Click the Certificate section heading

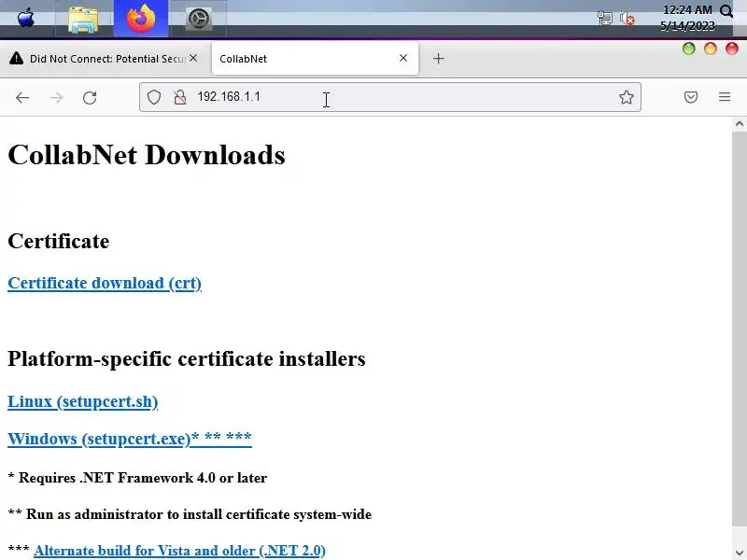[x=58, y=241]
